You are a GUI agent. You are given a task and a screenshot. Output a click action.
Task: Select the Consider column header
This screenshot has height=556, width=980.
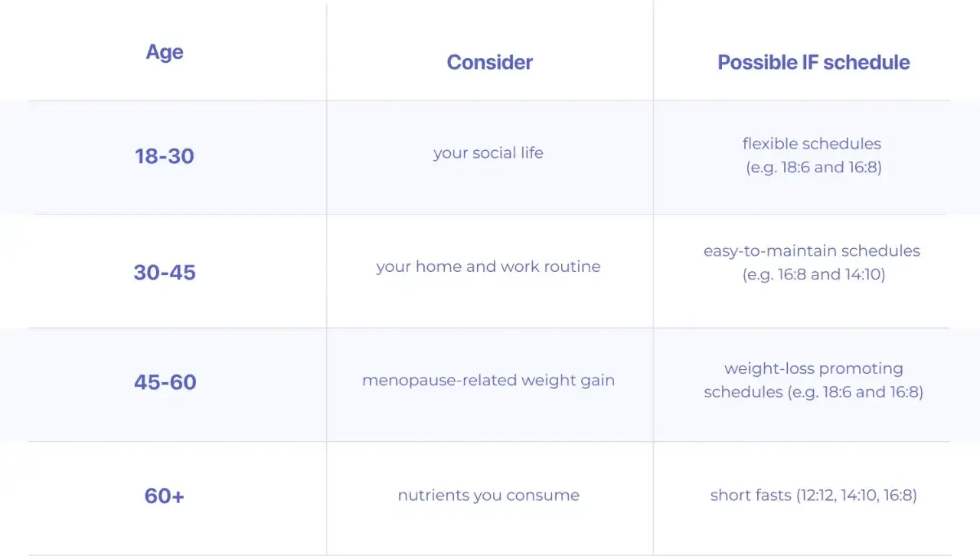(x=490, y=62)
